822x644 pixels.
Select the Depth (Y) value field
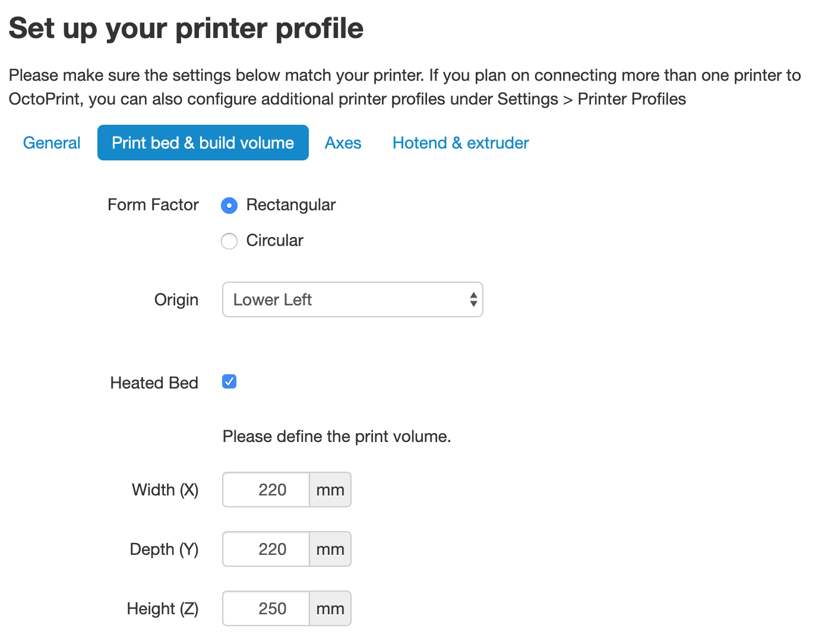point(265,549)
